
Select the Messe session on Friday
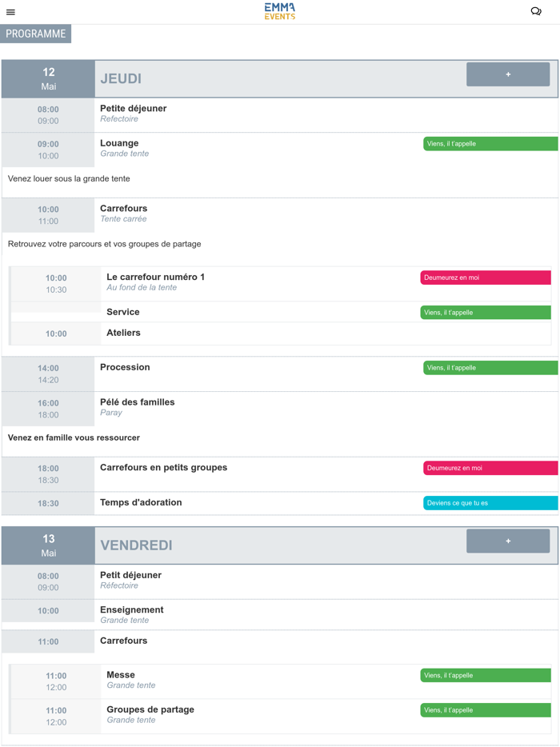121,675
